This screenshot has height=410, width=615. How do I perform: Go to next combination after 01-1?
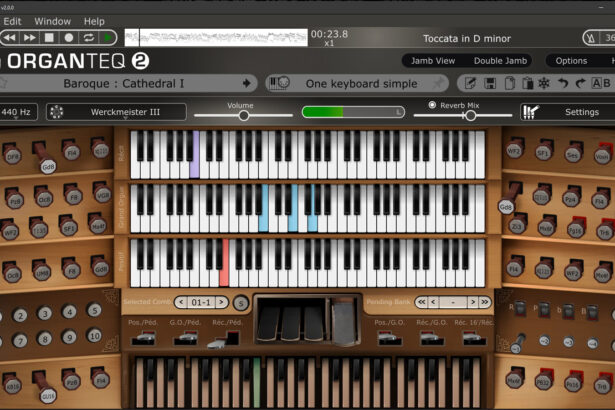click(x=221, y=302)
